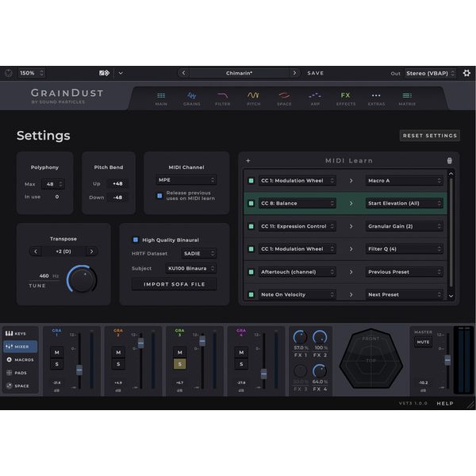
Task: Toggle CC 11: Expression Control mapping enable
Action: pyautogui.click(x=251, y=226)
